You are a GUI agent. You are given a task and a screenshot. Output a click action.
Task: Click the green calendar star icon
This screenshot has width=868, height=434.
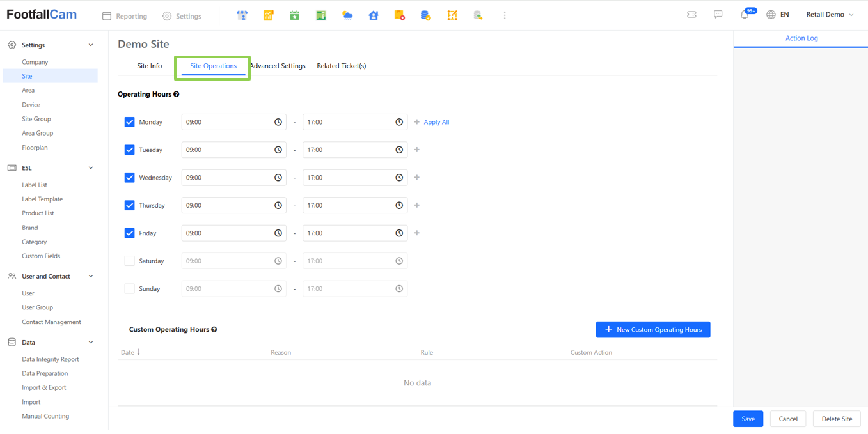click(x=294, y=15)
